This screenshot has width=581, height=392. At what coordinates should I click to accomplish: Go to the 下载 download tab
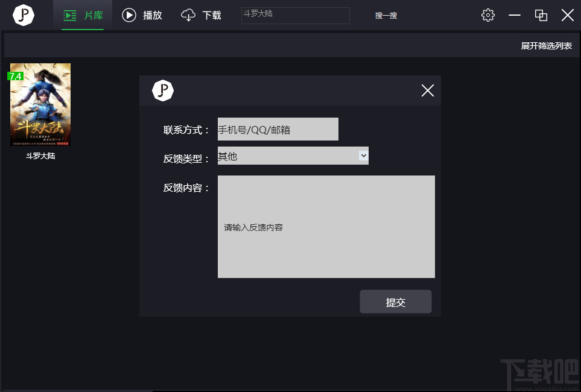point(202,16)
